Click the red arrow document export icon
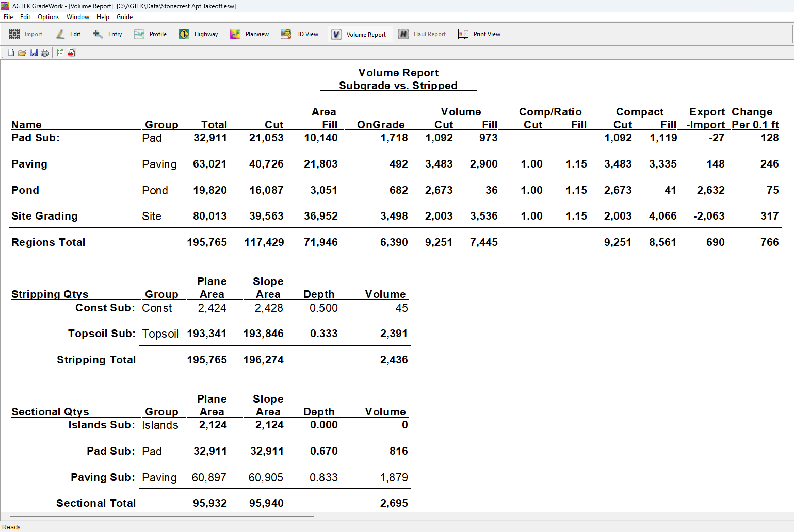 pyautogui.click(x=71, y=53)
